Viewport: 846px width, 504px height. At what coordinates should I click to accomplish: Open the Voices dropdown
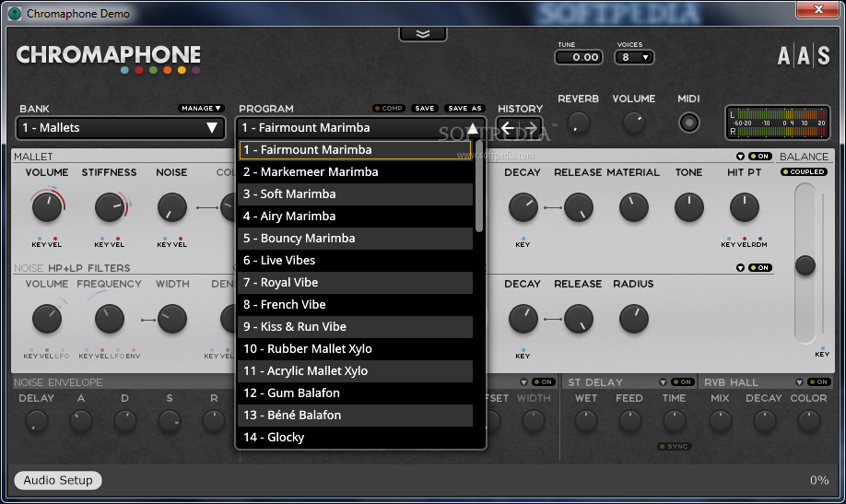coord(634,57)
